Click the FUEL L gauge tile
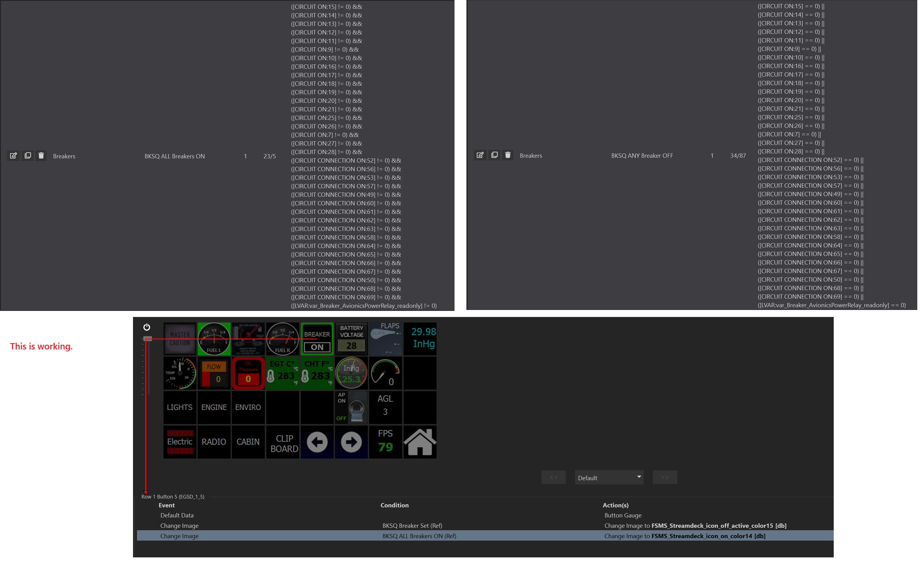924x565 pixels. pos(214,338)
